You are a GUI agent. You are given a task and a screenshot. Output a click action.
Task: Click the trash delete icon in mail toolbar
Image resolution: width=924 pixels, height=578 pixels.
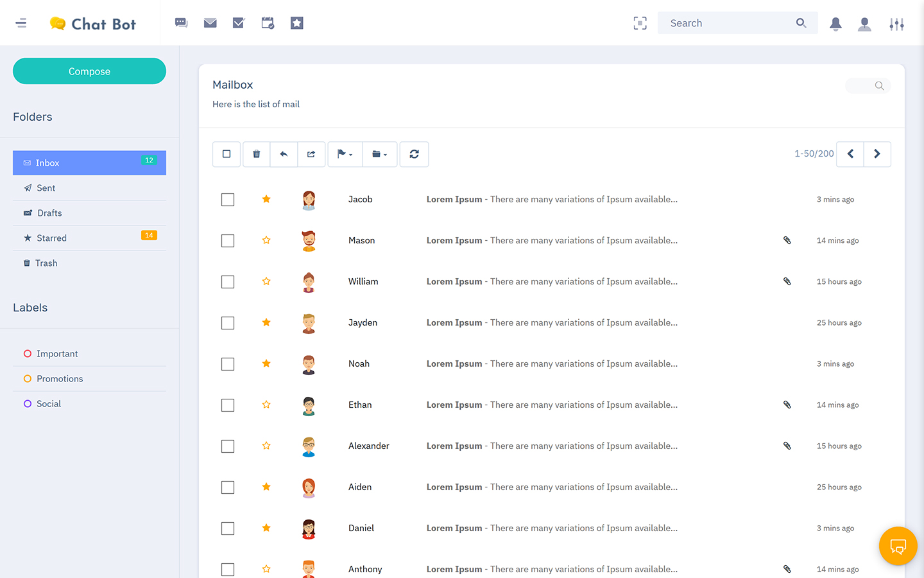coord(257,154)
